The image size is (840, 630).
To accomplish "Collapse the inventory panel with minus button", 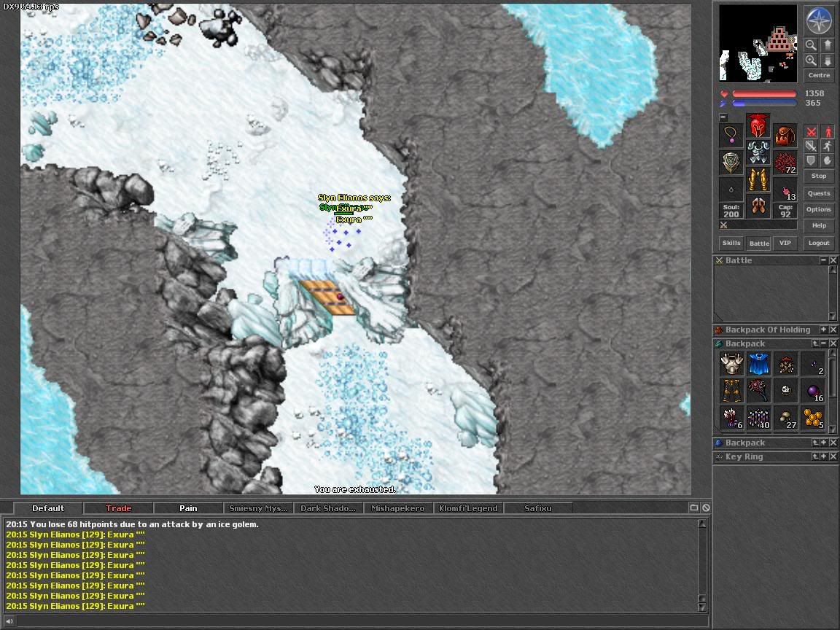I will click(723, 117).
